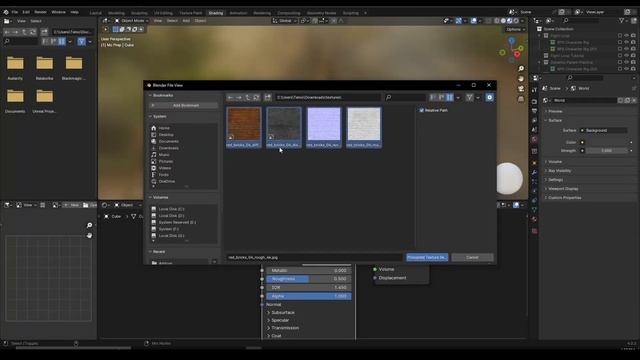Click Principled Texture Setup confirm button

point(427,258)
